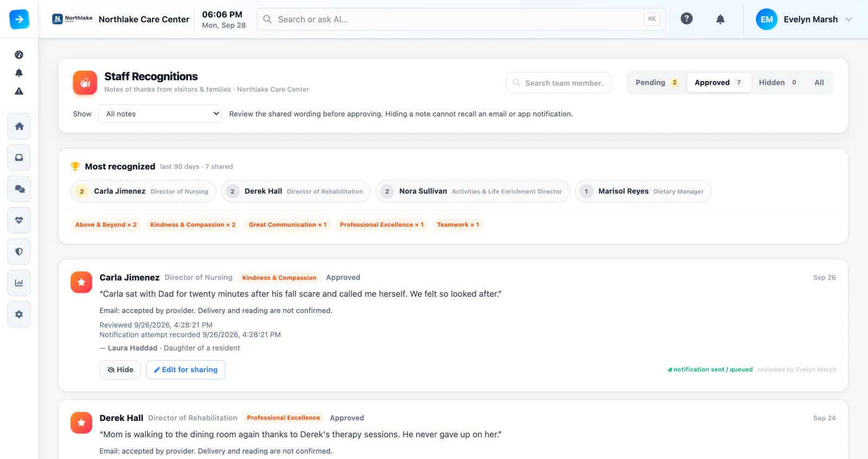Open the bar chart reports icon
The width and height of the screenshot is (868, 459).
pyautogui.click(x=19, y=283)
